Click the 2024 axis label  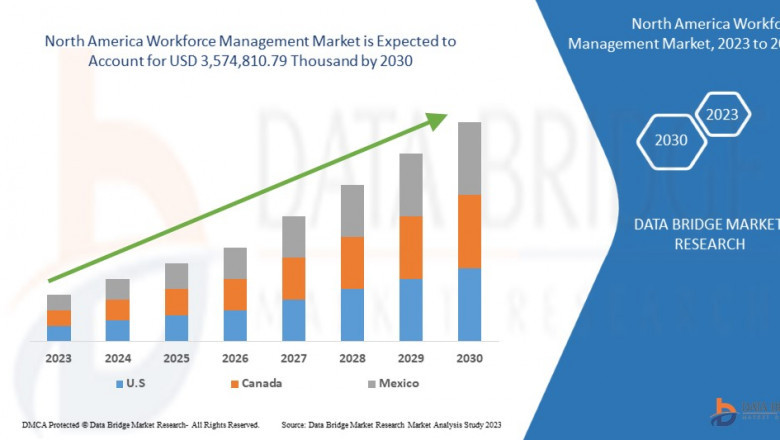tap(118, 358)
